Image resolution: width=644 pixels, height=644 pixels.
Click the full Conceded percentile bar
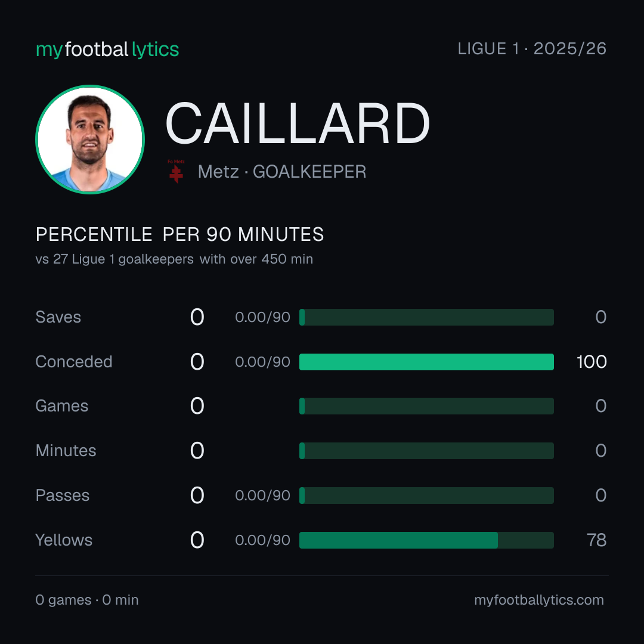(426, 362)
